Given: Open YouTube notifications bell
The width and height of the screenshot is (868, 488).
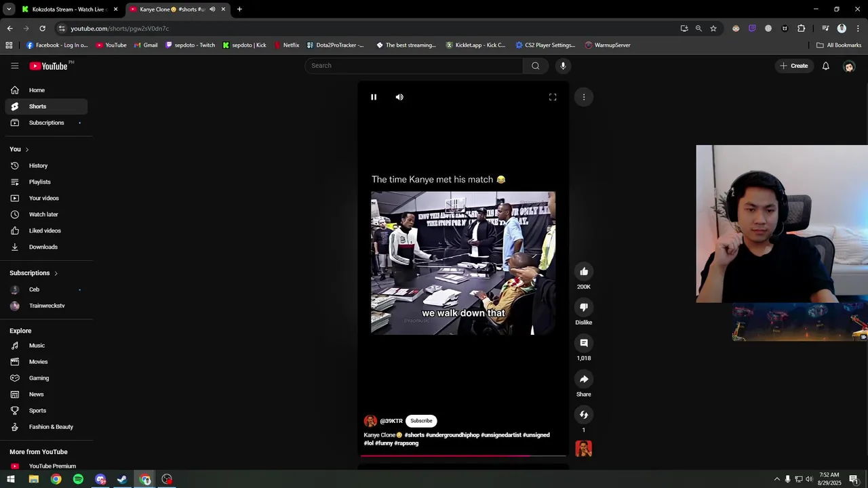Looking at the screenshot, I should [x=826, y=66].
